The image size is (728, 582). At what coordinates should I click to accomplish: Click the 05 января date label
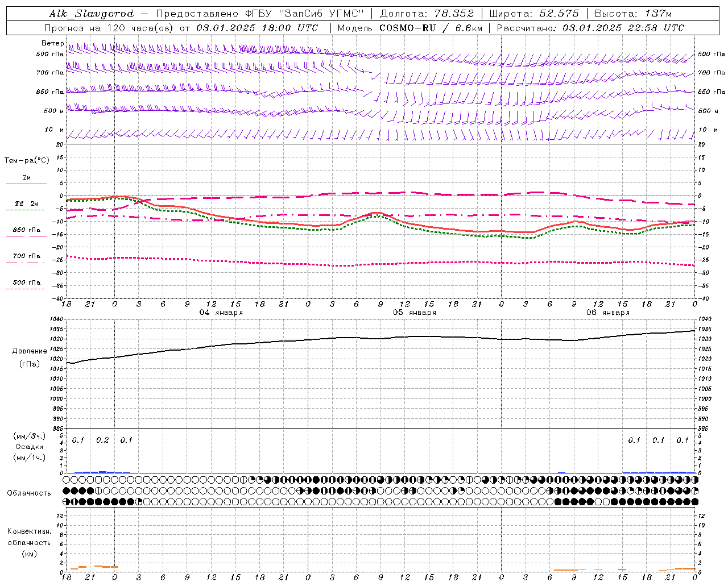coord(415,313)
